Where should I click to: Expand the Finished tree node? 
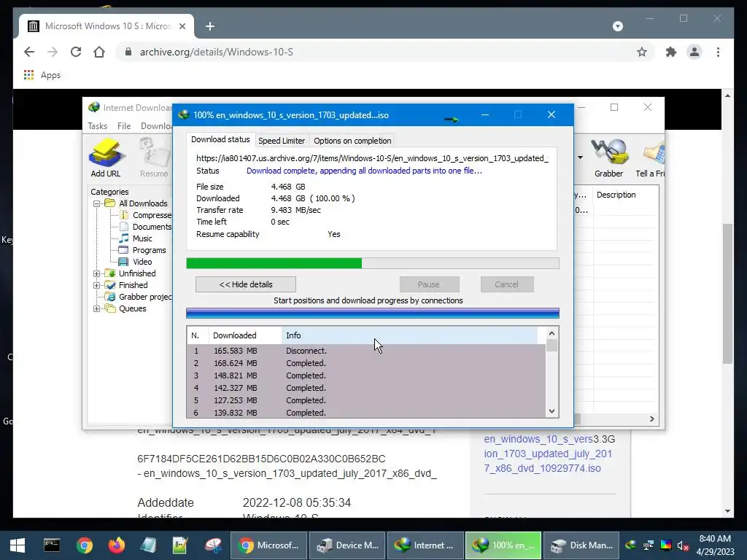97,285
